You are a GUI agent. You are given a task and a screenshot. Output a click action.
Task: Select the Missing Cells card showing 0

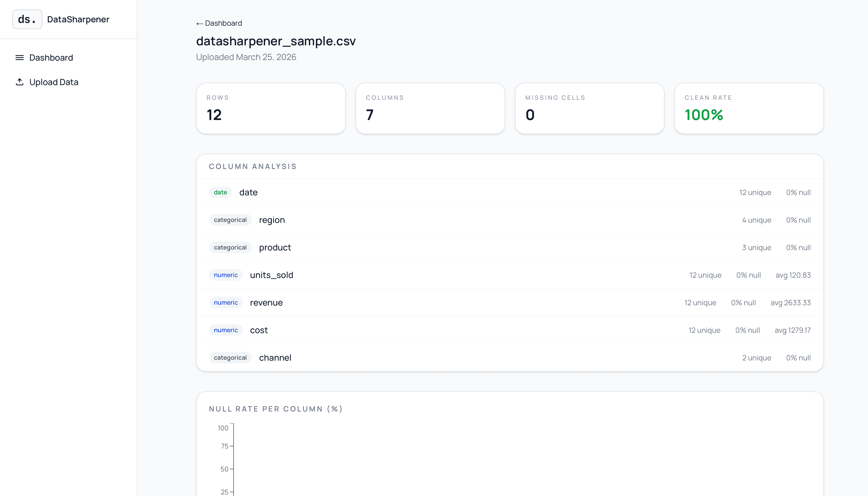(x=589, y=108)
